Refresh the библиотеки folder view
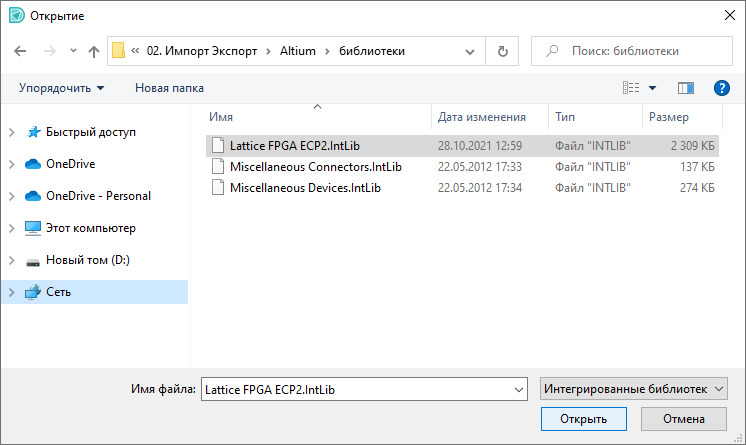 (502, 51)
